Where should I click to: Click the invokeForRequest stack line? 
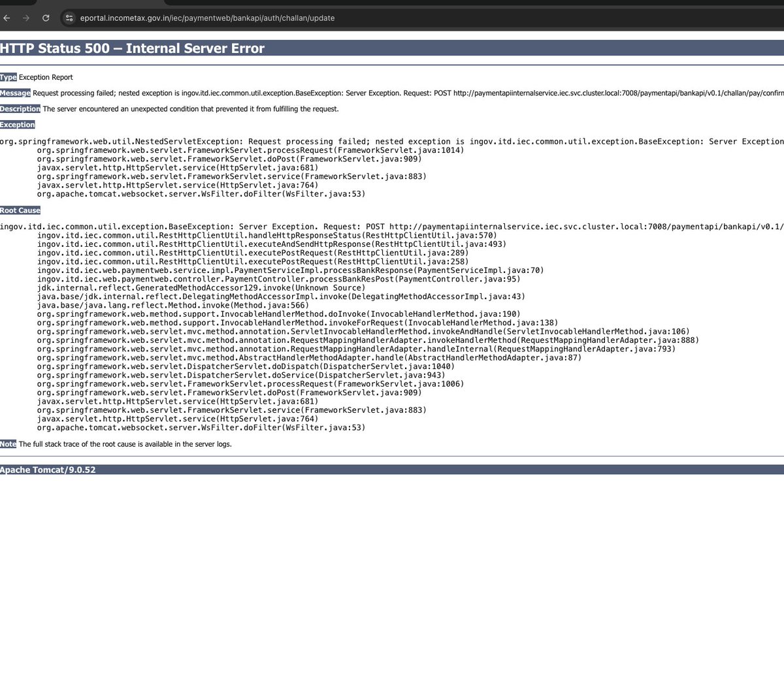pyautogui.click(x=297, y=323)
